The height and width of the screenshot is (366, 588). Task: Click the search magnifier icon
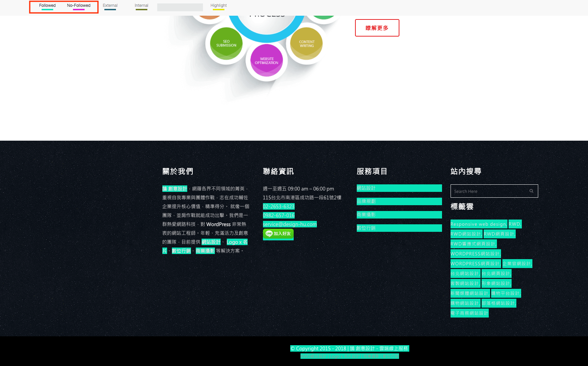[531, 191]
